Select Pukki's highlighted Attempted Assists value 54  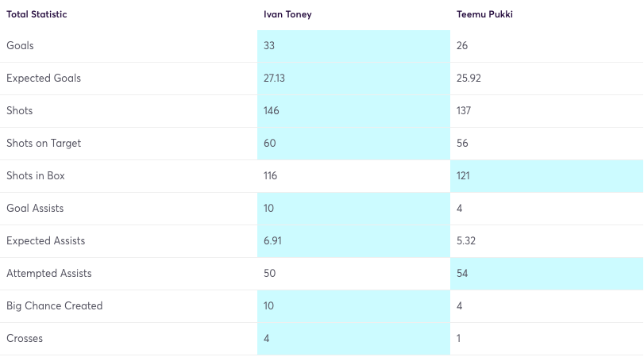point(463,274)
